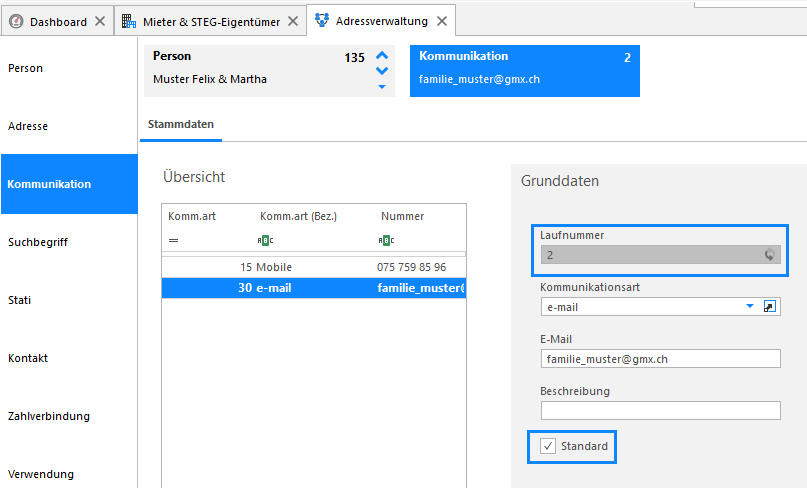
Task: Switch to the Dashboard tab
Action: pyautogui.click(x=58, y=22)
